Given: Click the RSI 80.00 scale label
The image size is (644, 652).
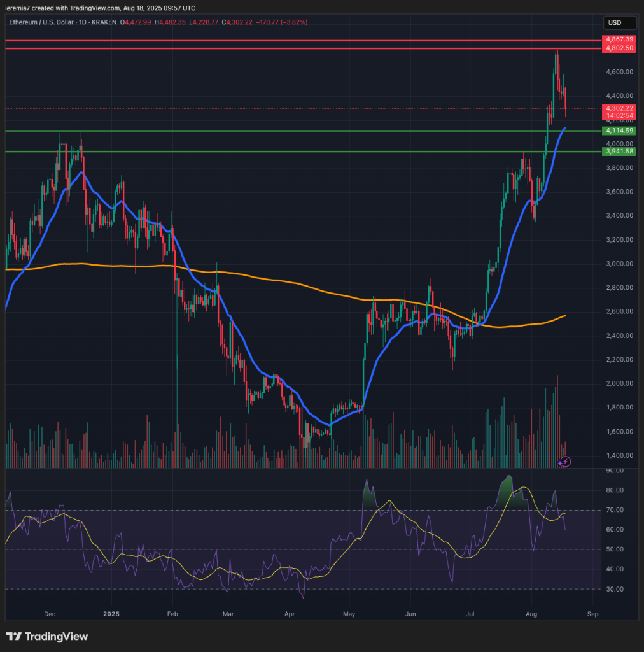Looking at the screenshot, I should point(615,490).
